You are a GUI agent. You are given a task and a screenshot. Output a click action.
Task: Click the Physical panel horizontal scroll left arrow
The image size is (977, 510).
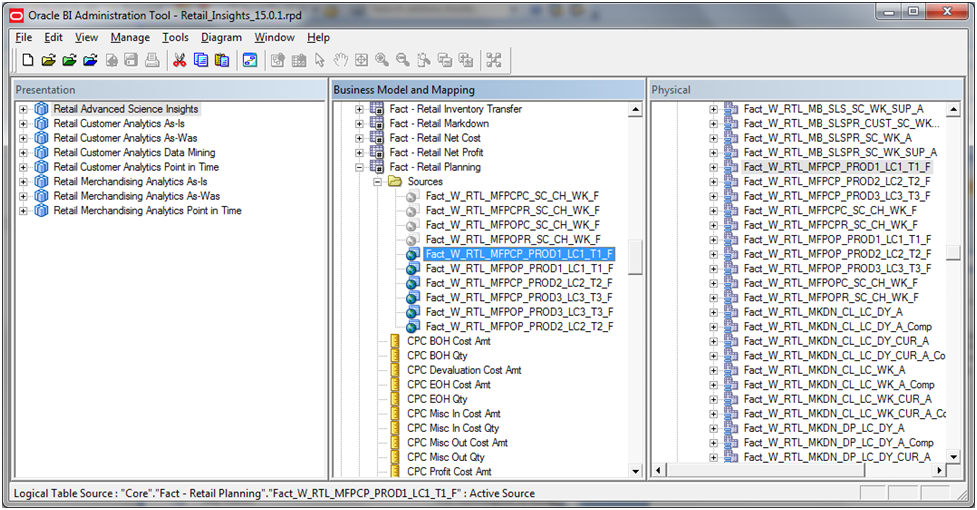(658, 471)
